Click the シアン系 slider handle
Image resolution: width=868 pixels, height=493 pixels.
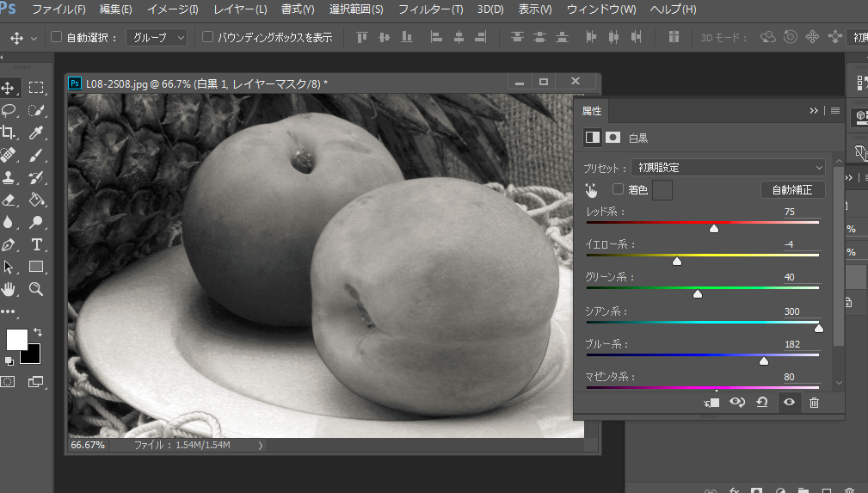819,328
